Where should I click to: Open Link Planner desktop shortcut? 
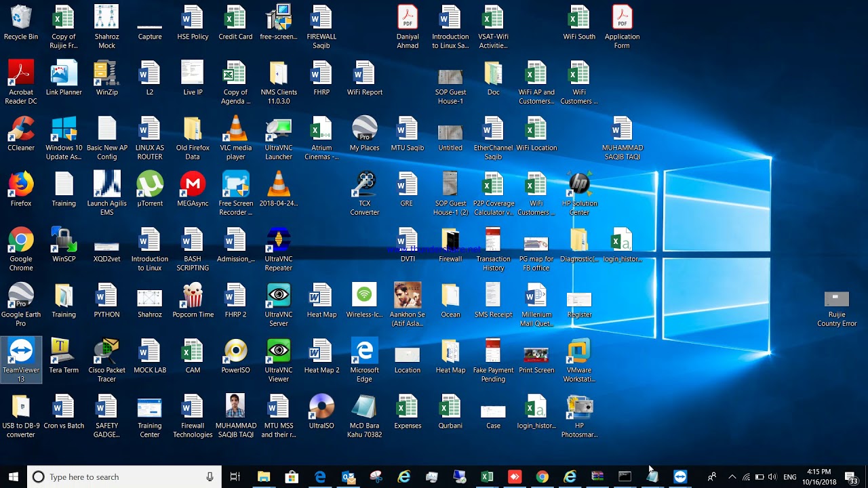tap(64, 78)
